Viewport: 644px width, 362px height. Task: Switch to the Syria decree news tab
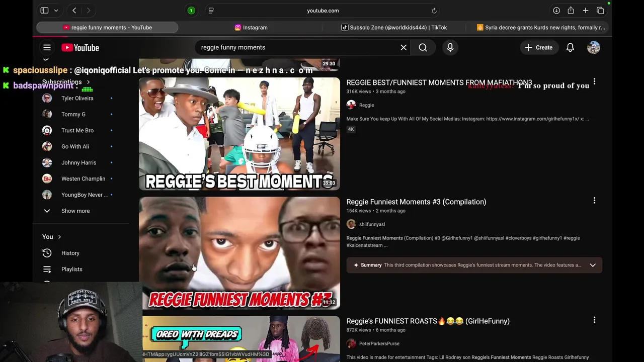coord(540,28)
